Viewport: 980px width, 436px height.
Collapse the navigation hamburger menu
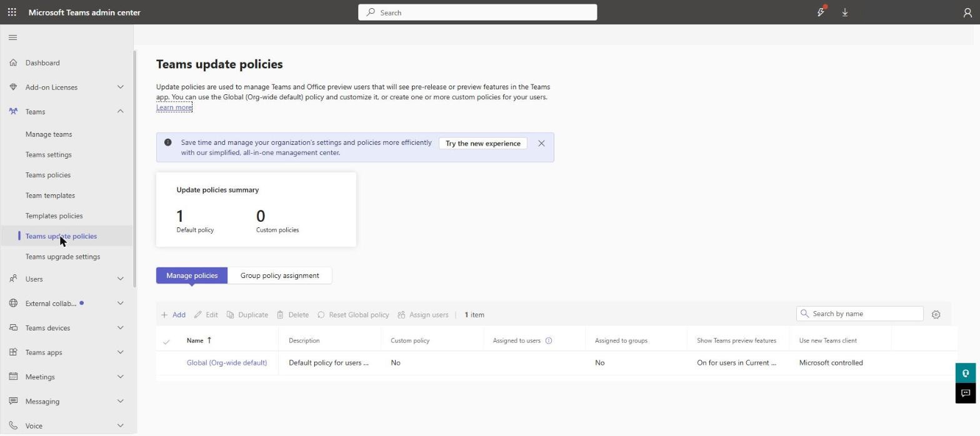[12, 37]
